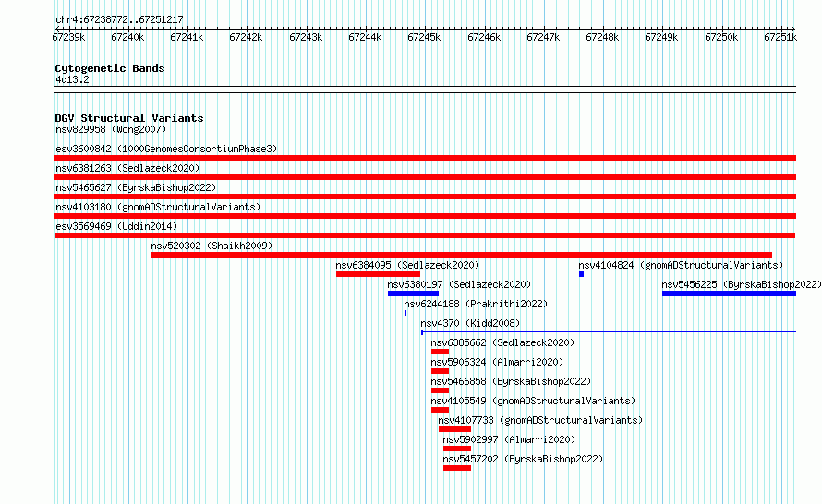Click the 67239k ruler mark
Viewport: 822px width, 504px height.
point(68,37)
